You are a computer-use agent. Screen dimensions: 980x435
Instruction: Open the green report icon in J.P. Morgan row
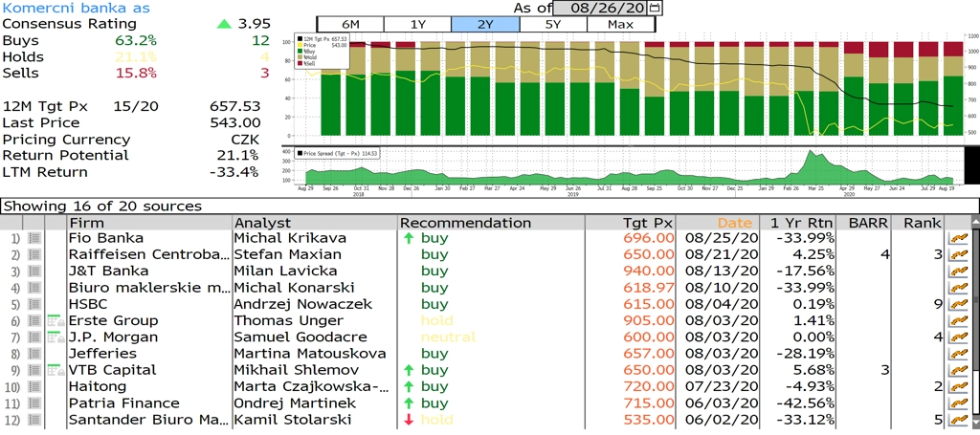point(56,337)
